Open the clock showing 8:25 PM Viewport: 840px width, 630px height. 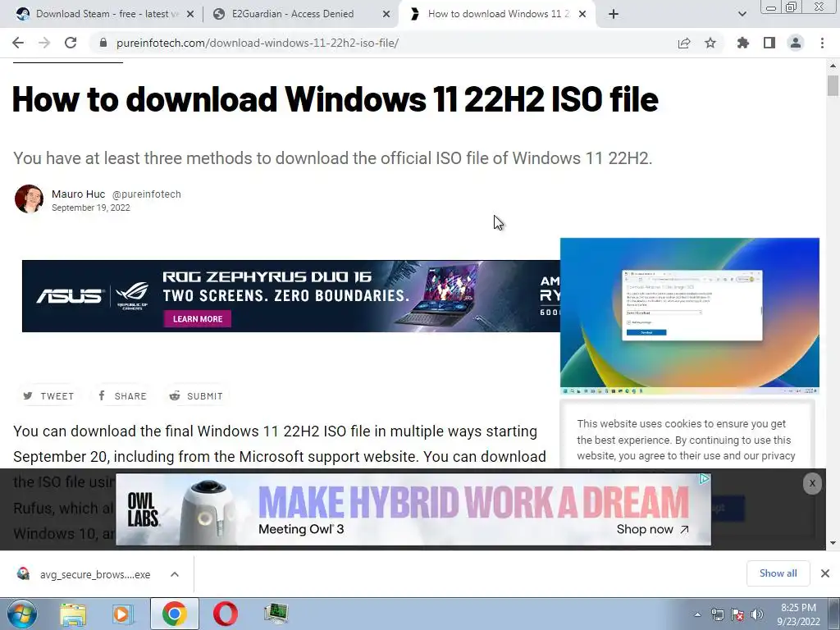(x=798, y=614)
